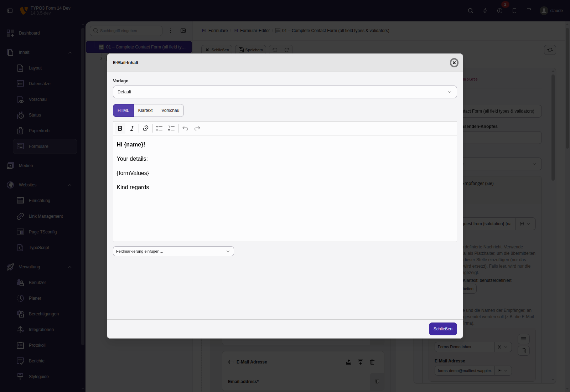The width and height of the screenshot is (570, 392).
Task: Open the cache flash lightning icon
Action: (x=485, y=11)
